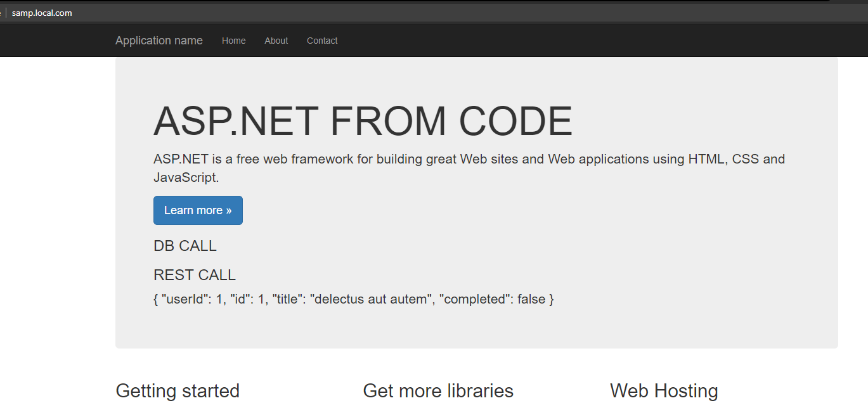The width and height of the screenshot is (868, 410).
Task: Click the word JavaScript in the description
Action: [186, 178]
